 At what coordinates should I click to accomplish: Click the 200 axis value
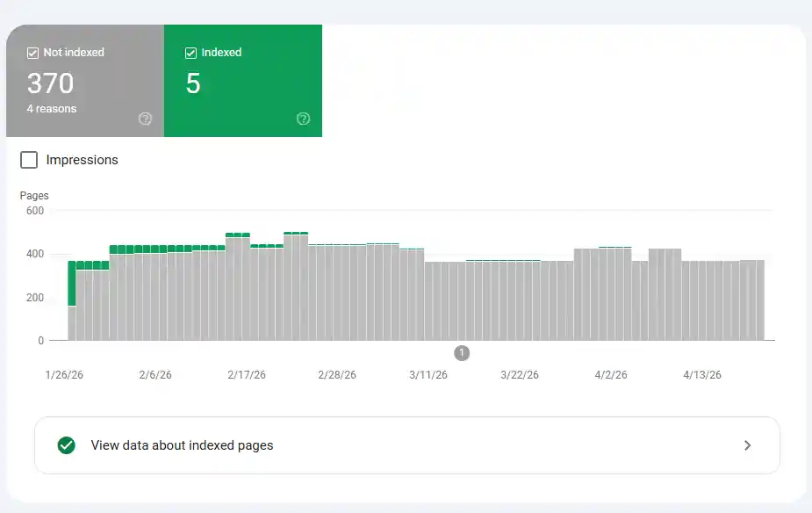click(35, 298)
